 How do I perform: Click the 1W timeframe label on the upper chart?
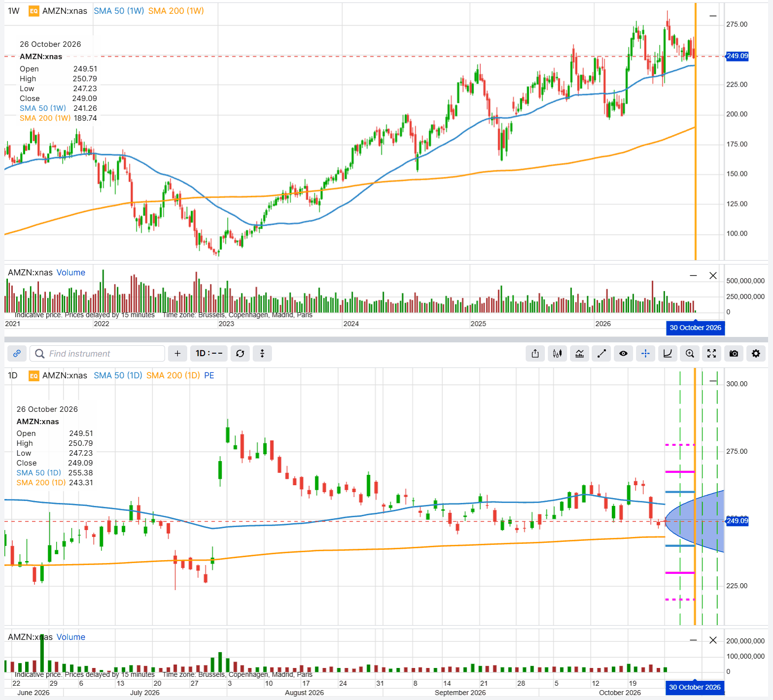coord(14,11)
